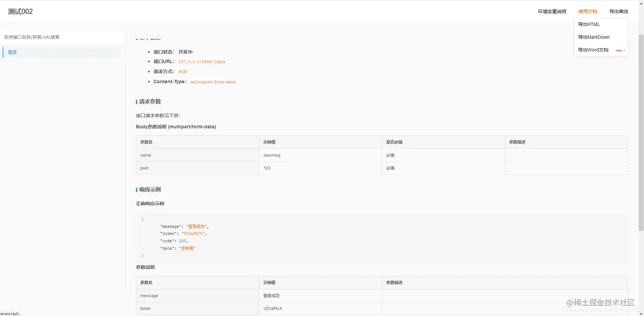The width and height of the screenshot is (644, 316).
Task: Click the 127.0.0.1:8888/login URL value
Action: [x=202, y=62]
